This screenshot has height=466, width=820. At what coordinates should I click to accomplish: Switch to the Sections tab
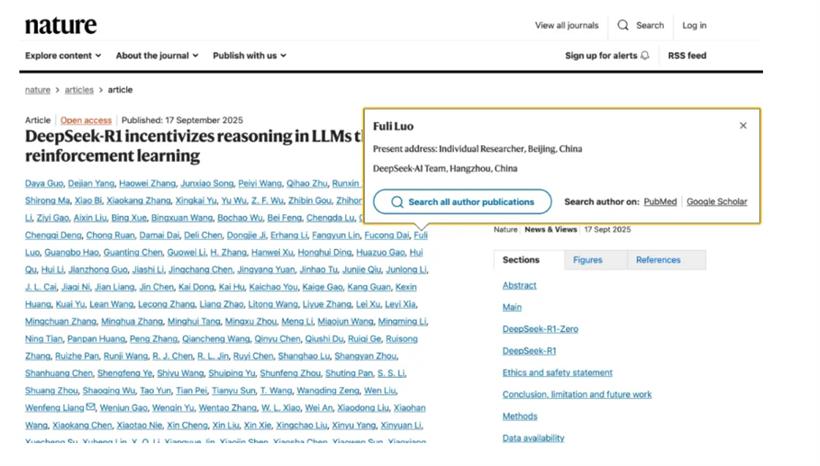[x=529, y=260]
